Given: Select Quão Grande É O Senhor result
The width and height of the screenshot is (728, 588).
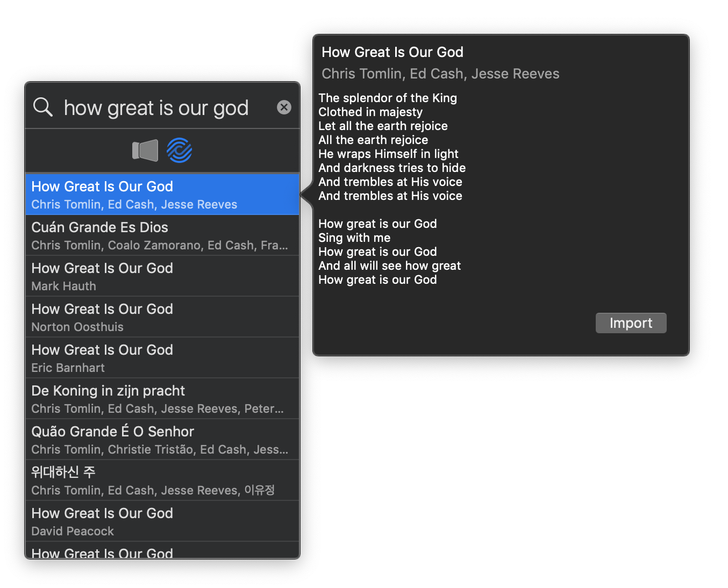Looking at the screenshot, I should pyautogui.click(x=162, y=440).
